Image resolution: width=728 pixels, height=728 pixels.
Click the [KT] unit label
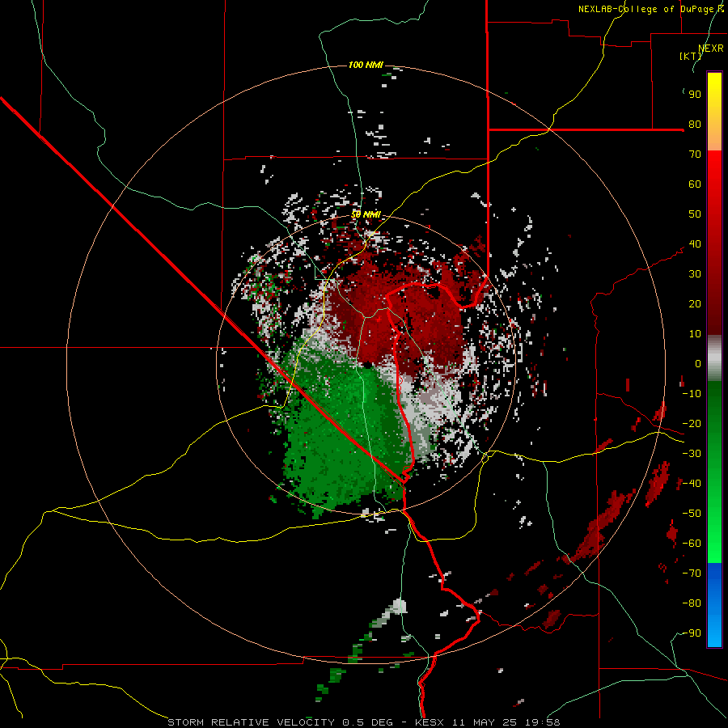pos(691,56)
